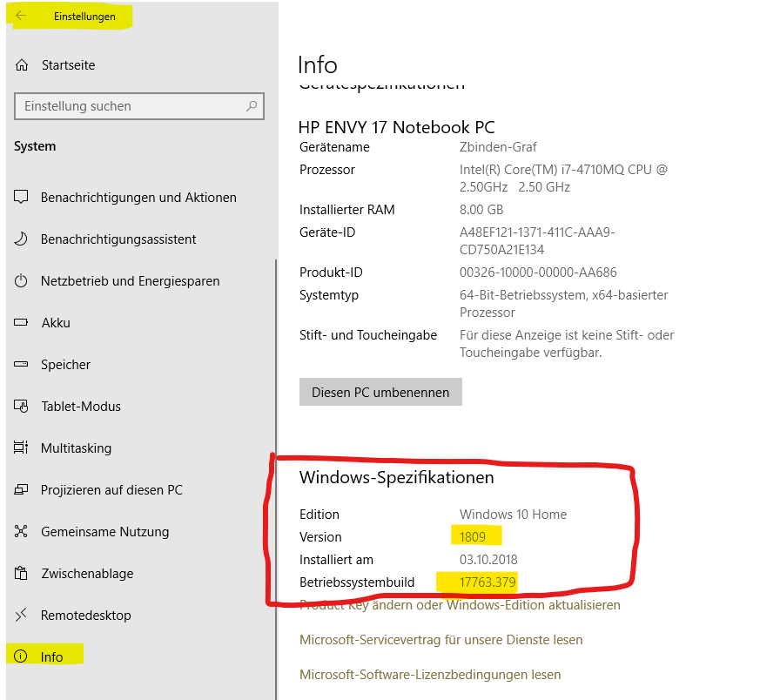Click the Tablet-Modus icon
The width and height of the screenshot is (760, 700).
21,407
